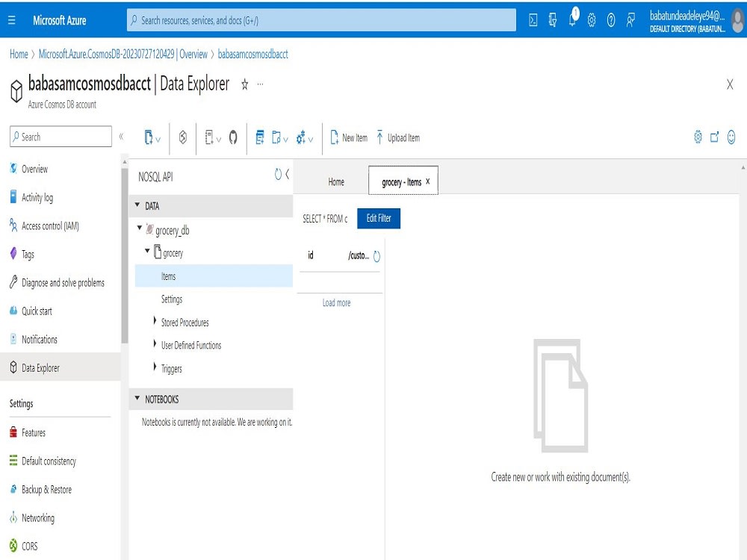
Task: Open the notifications bell
Action: tap(573, 19)
